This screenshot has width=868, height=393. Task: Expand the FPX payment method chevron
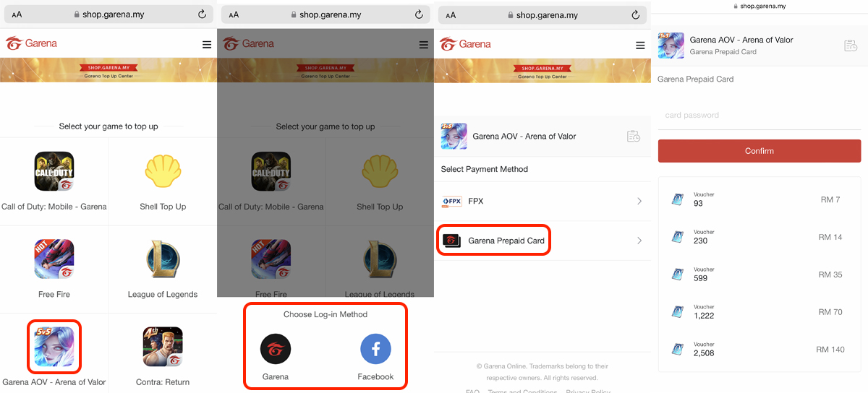point(639,202)
